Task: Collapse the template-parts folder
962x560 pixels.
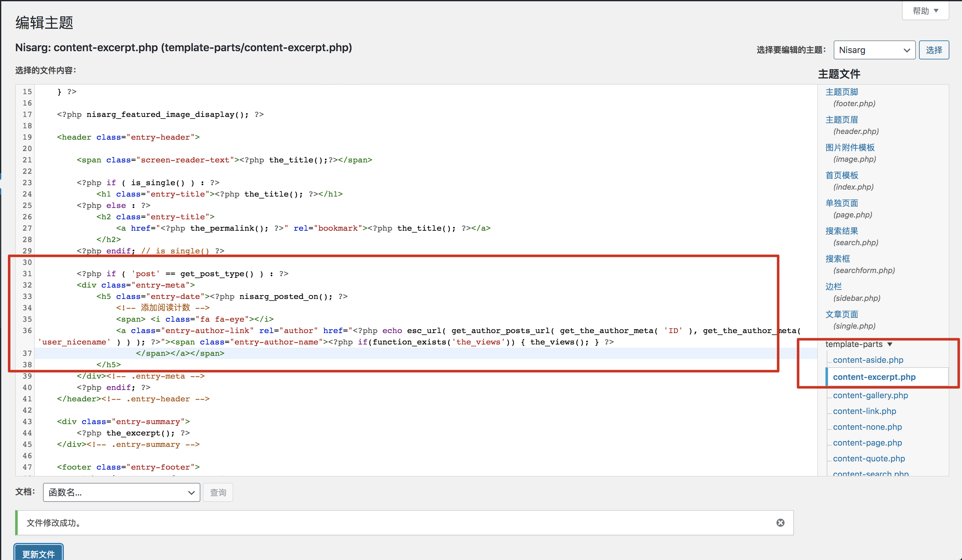Action: [x=859, y=344]
